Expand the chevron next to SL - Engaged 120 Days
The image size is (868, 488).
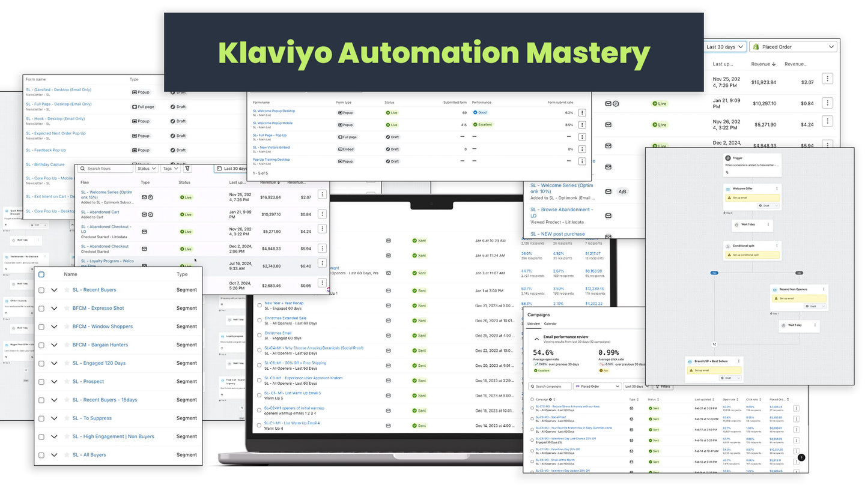point(53,363)
